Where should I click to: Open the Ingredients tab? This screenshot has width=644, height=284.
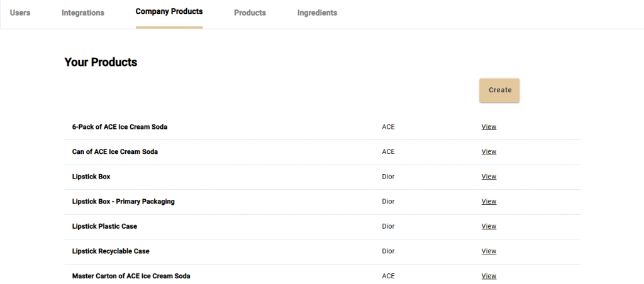click(x=317, y=13)
